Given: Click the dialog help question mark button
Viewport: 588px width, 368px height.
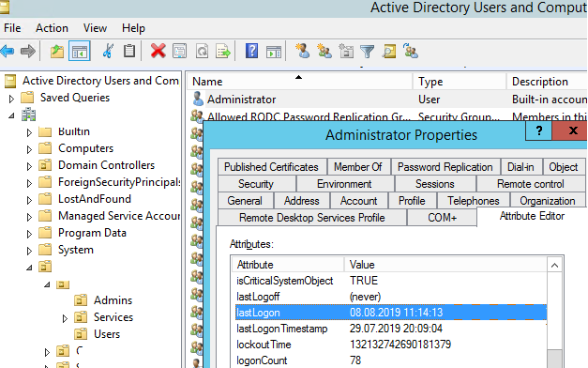Looking at the screenshot, I should 539,130.
